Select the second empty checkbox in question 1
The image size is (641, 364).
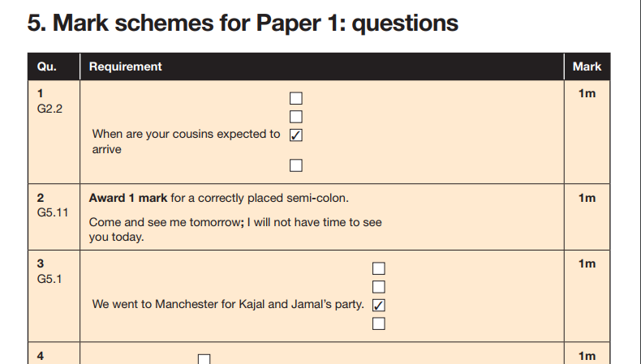pos(296,117)
